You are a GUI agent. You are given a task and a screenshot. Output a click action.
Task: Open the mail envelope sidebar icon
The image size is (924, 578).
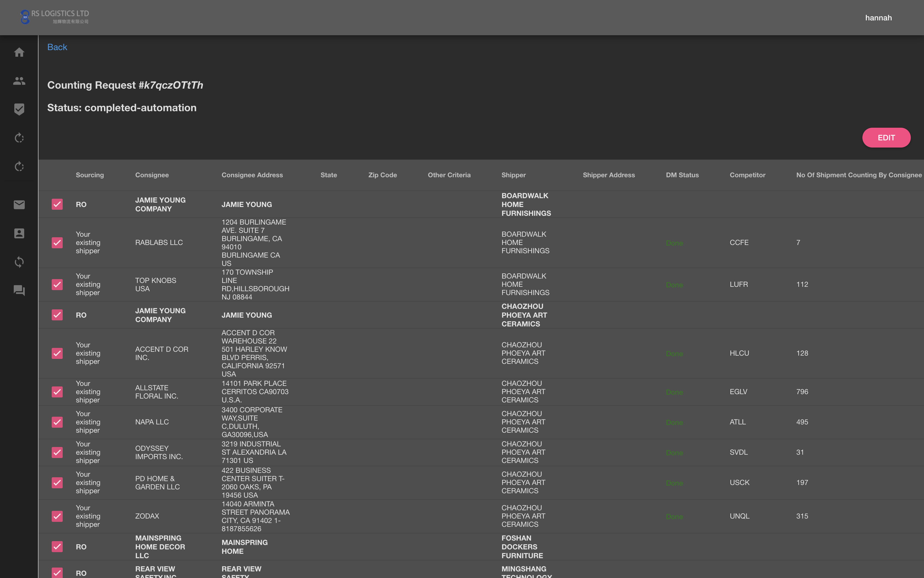click(x=19, y=205)
